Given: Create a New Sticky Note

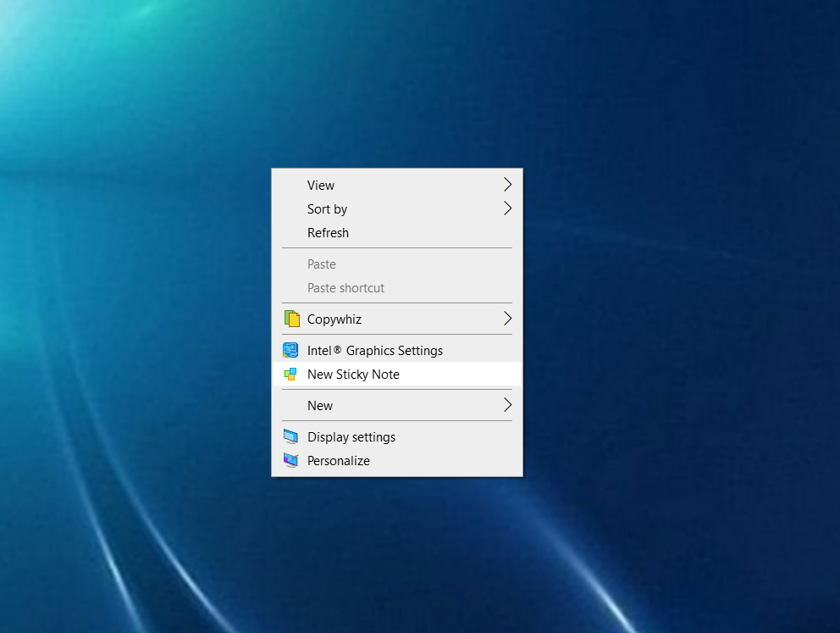Looking at the screenshot, I should (354, 374).
